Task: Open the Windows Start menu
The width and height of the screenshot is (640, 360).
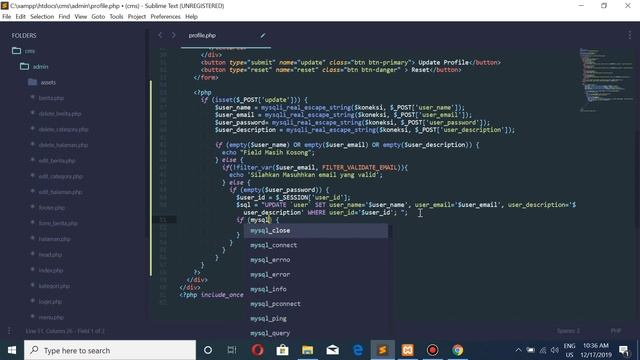Action: tap(12, 350)
